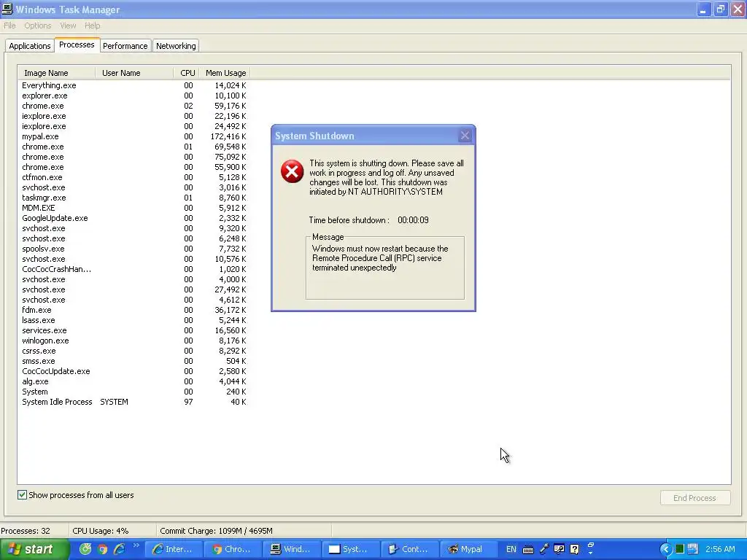Click the Processes: 32 status entry
The width and height of the screenshot is (747, 560).
tap(26, 531)
